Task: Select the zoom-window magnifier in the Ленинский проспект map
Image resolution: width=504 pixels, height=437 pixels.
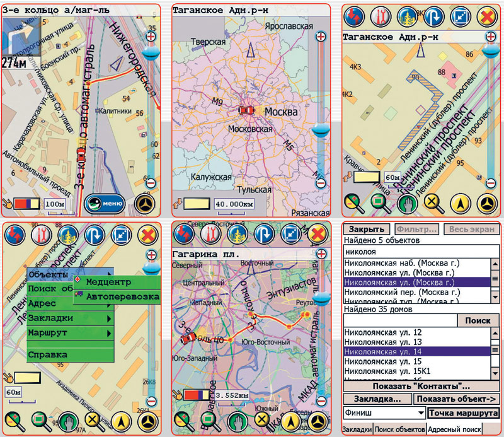Action: [x=381, y=204]
